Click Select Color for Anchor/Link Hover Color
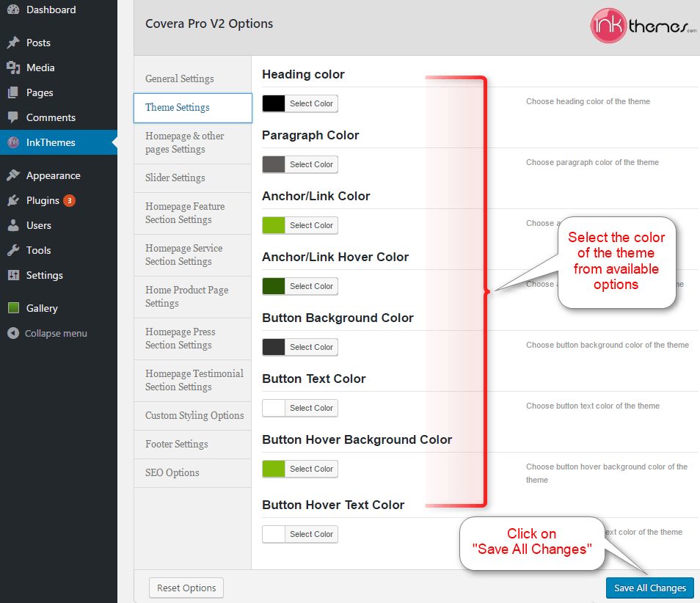700x603 pixels. (311, 286)
